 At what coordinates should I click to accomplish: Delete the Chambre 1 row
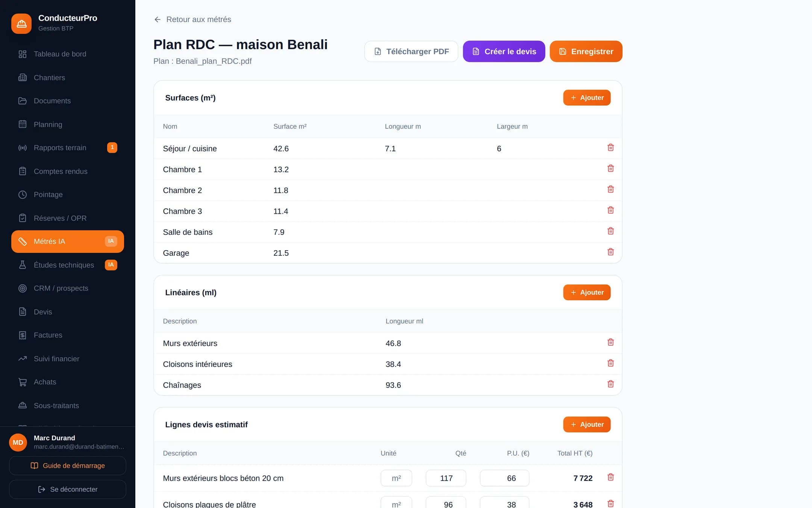611,169
